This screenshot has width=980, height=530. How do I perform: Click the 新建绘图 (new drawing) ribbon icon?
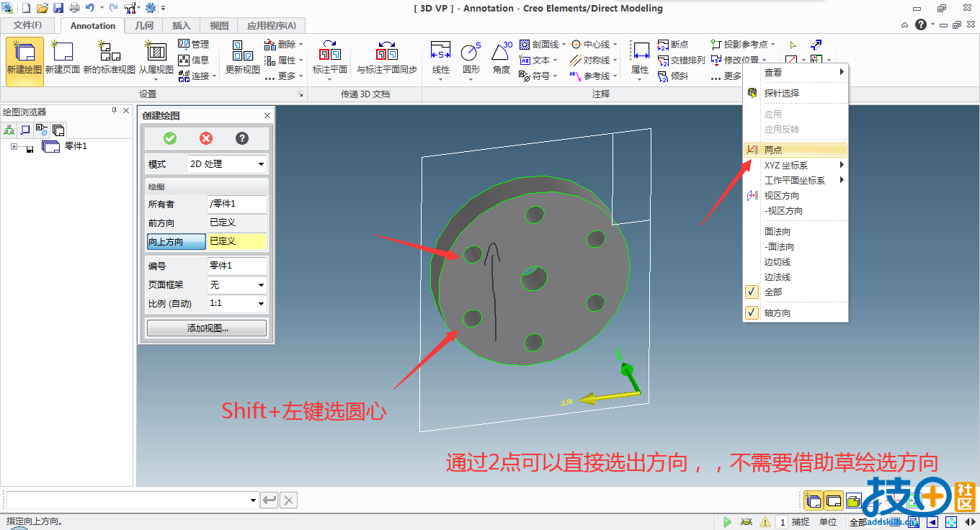point(24,62)
